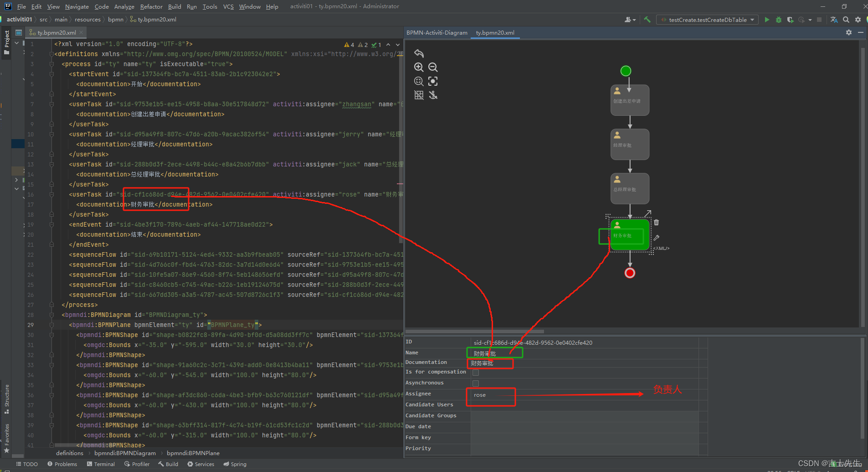Click the diagram horizontal scrollbar

coord(474,332)
